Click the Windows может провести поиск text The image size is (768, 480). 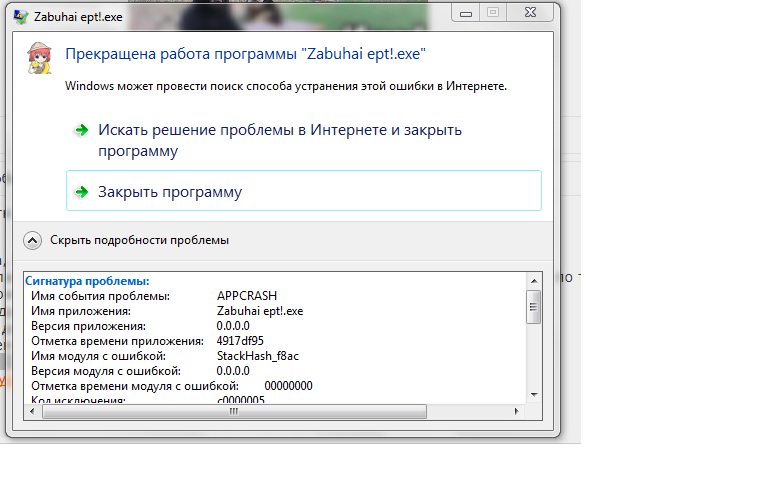pos(286,86)
